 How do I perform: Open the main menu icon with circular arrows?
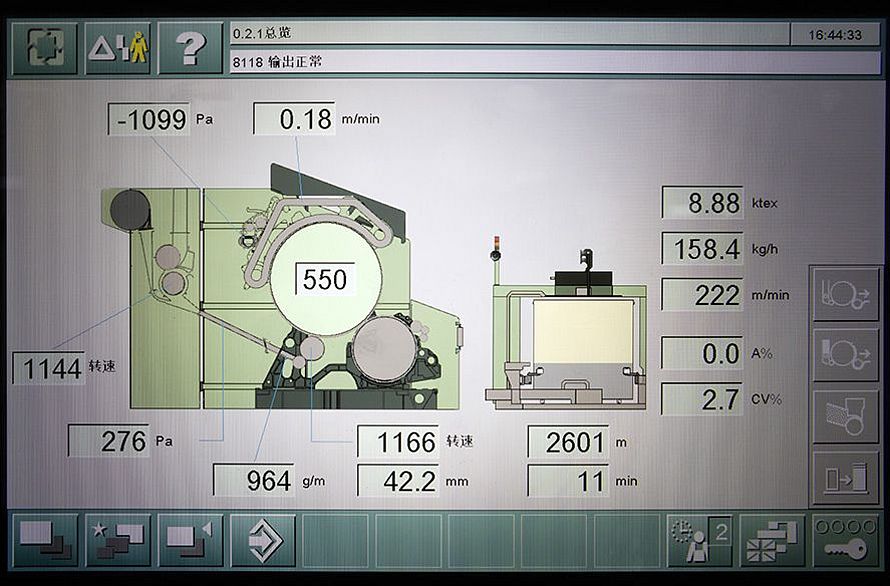[44, 48]
